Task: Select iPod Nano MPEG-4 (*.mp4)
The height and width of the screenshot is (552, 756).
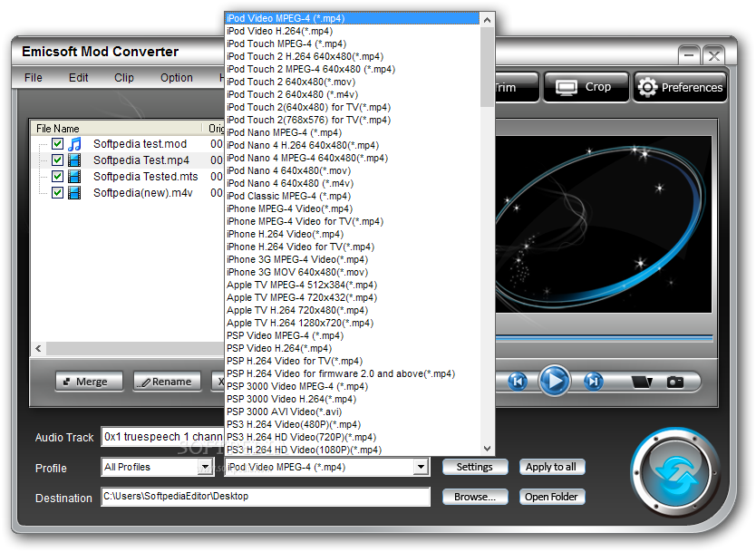Action: [x=353, y=132]
